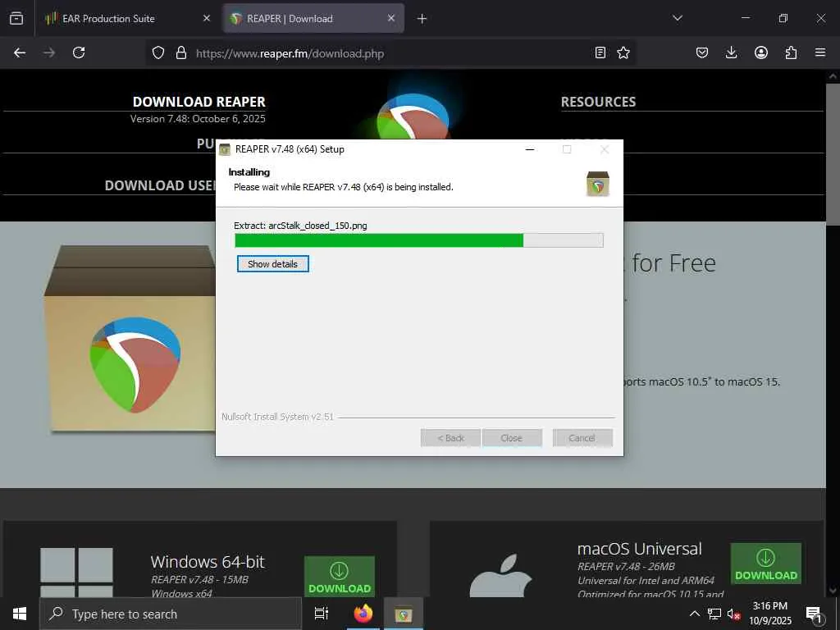Click Show details in the installer
Image resolution: width=840 pixels, height=630 pixels.
272,263
